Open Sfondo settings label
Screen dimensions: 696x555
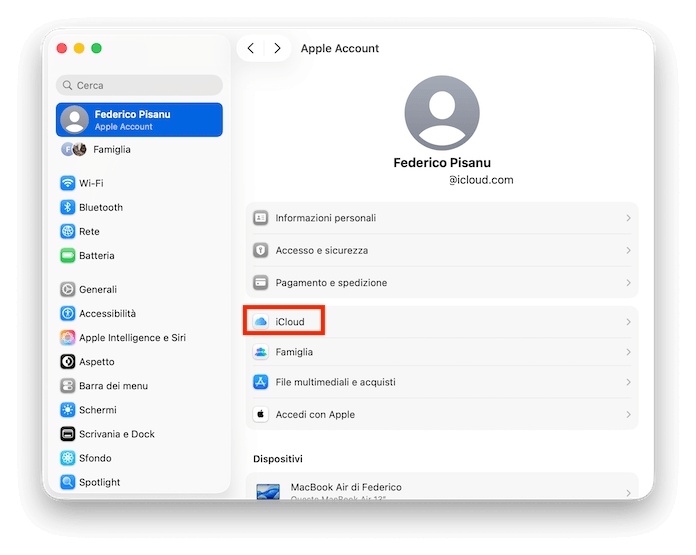[x=95, y=458]
